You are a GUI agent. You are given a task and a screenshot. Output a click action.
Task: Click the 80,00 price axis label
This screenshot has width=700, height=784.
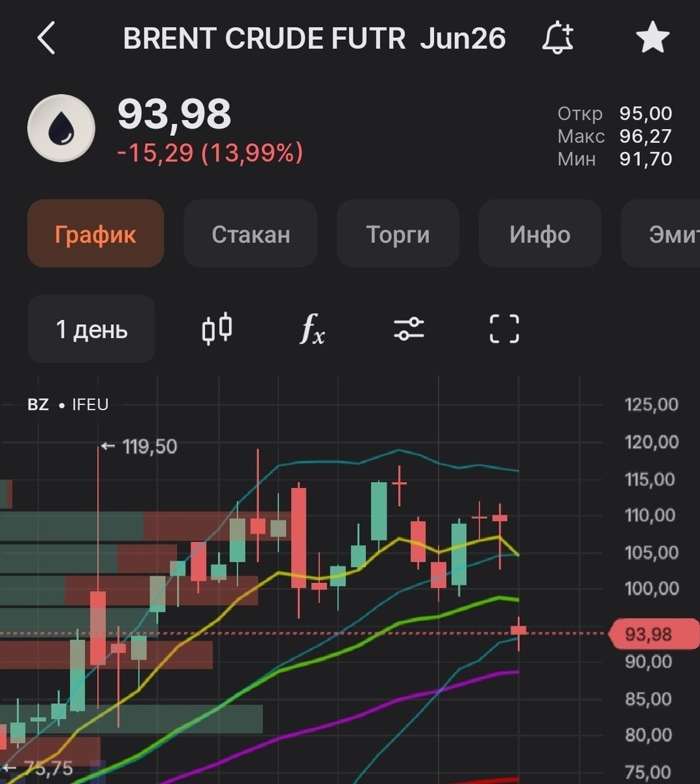pos(648,735)
